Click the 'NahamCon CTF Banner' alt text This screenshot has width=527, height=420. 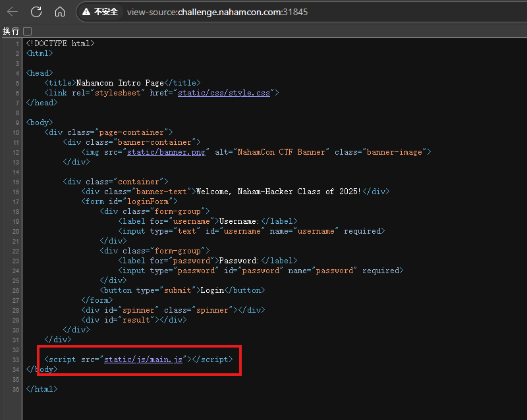281,152
